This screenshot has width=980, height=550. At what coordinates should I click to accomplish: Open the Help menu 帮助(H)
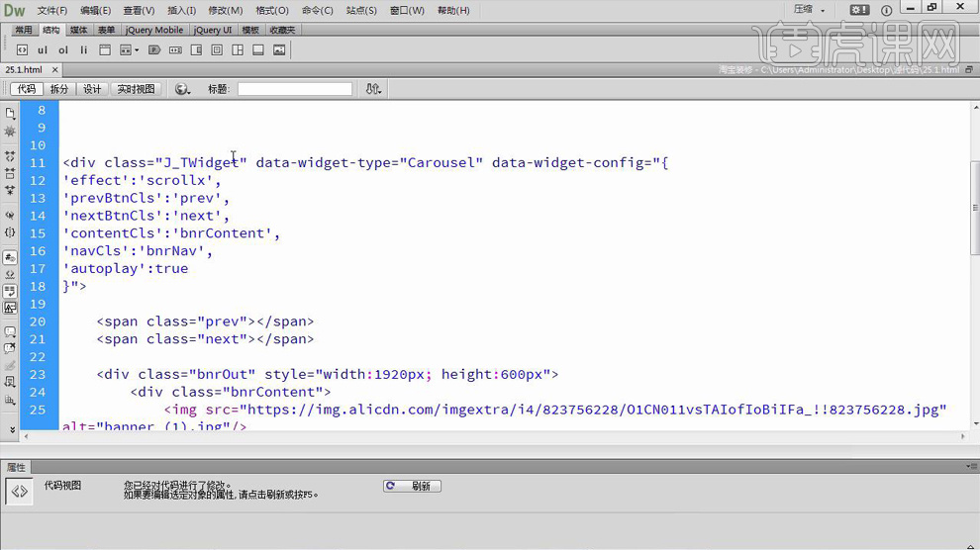453,11
